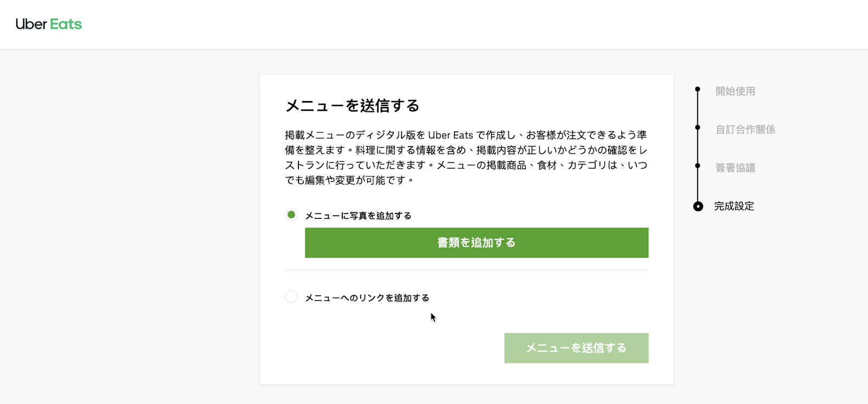Select メニューへのリンクを追加する option

[x=291, y=297]
